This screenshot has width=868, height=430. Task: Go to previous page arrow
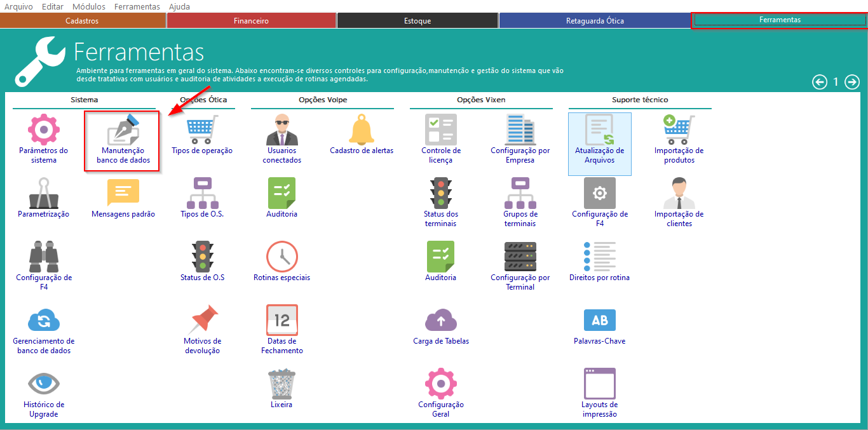tap(820, 82)
